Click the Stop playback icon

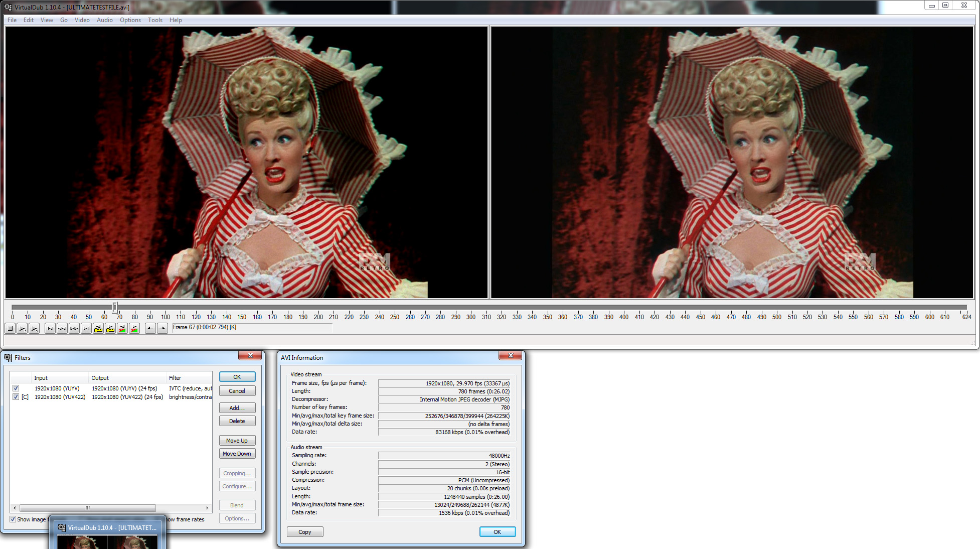[10, 328]
